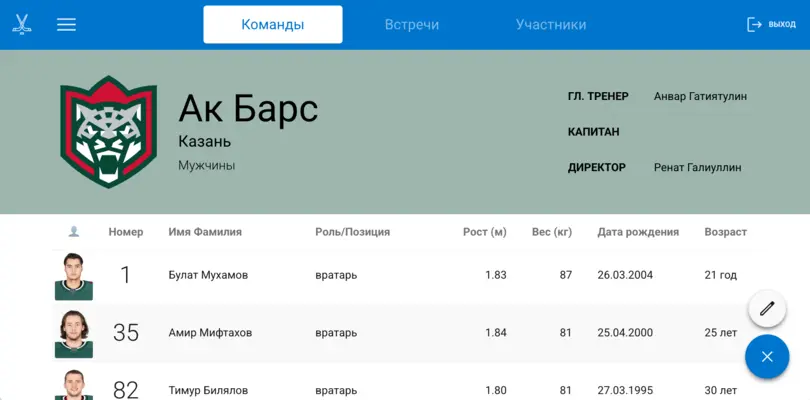Click jersey number 1
Image resolution: width=810 pixels, height=400 pixels.
126,275
